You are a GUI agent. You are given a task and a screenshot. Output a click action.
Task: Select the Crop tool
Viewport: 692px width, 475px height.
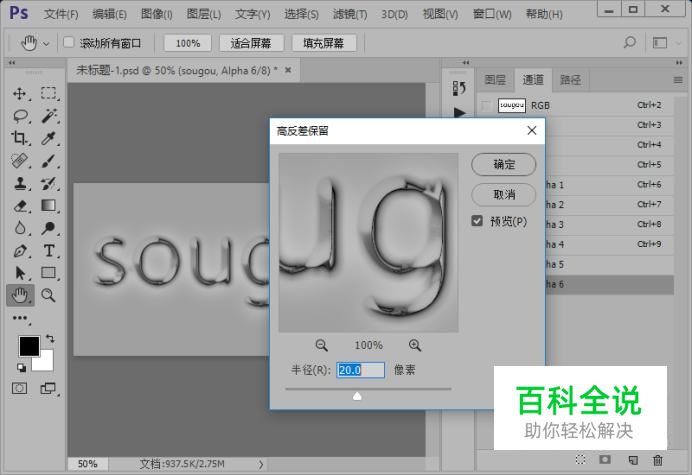(19, 138)
